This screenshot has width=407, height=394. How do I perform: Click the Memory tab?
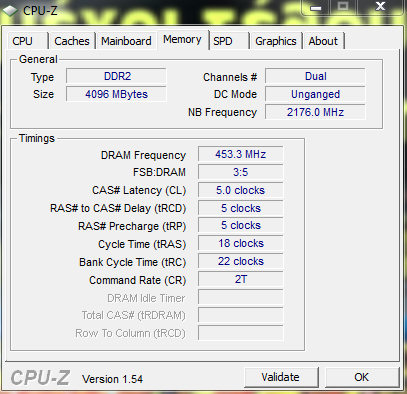point(183,40)
